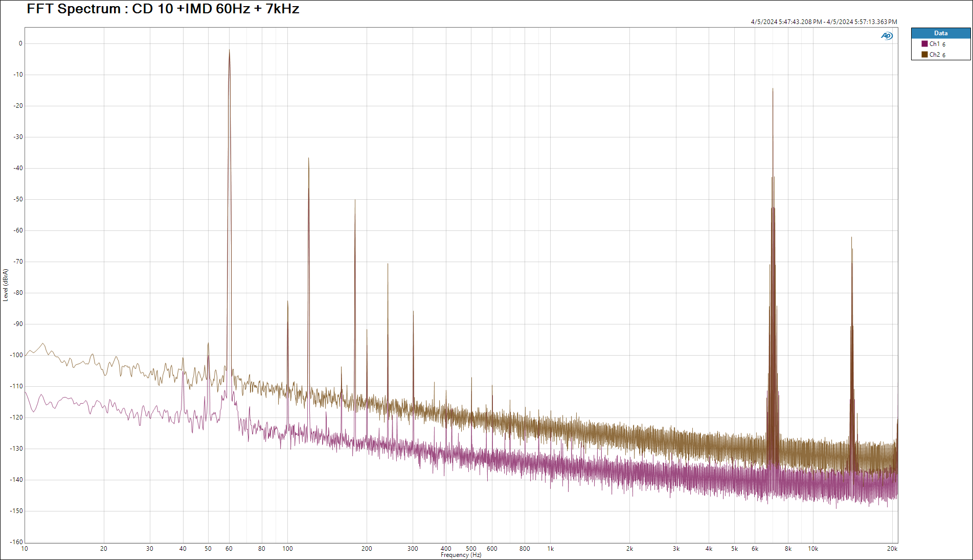
Task: Click the 60 Hz fundamental peak
Action: point(229,50)
